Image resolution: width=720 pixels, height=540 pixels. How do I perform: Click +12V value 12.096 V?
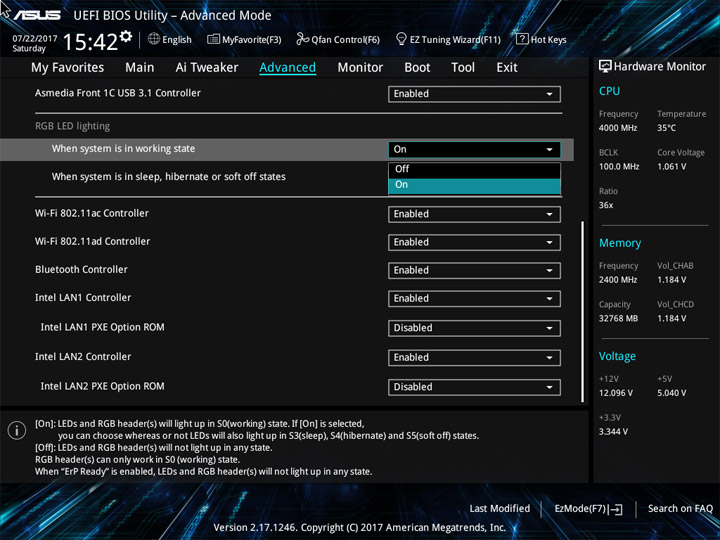pyautogui.click(x=616, y=393)
